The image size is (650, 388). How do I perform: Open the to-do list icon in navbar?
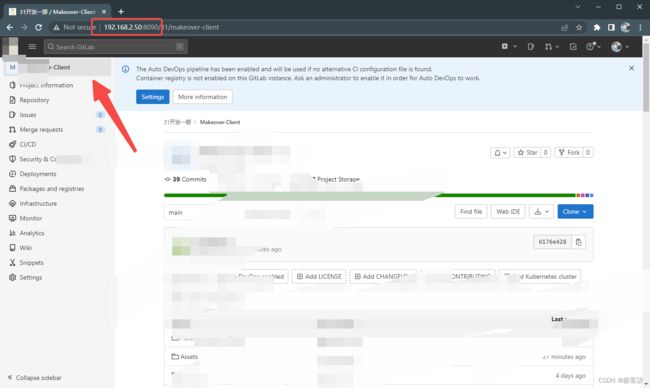[573, 46]
